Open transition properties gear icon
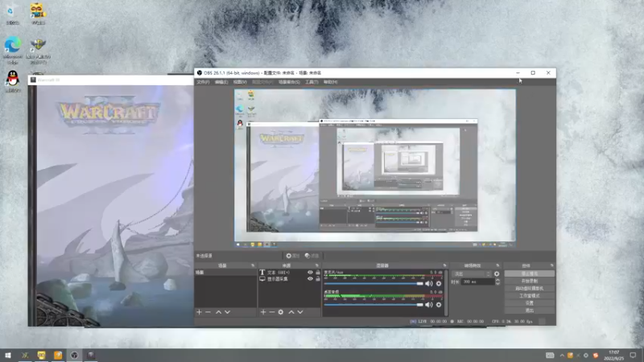This screenshot has height=362, width=644. point(497,274)
